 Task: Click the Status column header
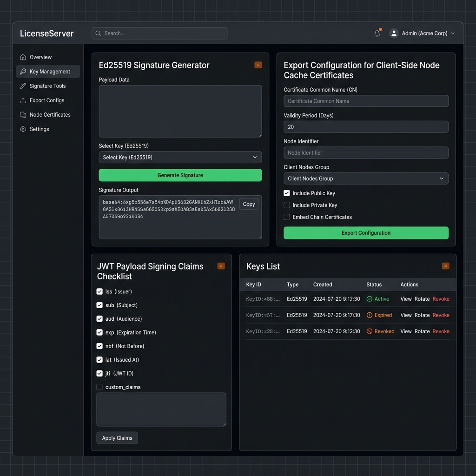click(x=374, y=284)
